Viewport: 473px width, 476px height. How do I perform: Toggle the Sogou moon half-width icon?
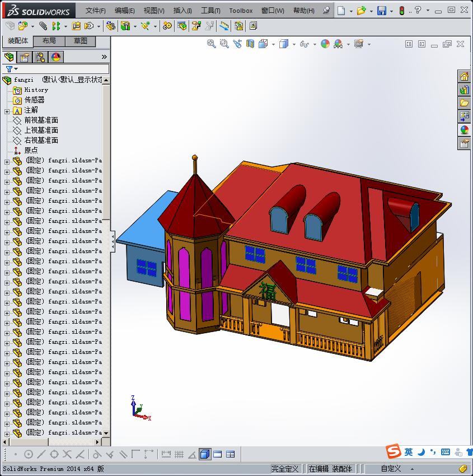[421, 452]
